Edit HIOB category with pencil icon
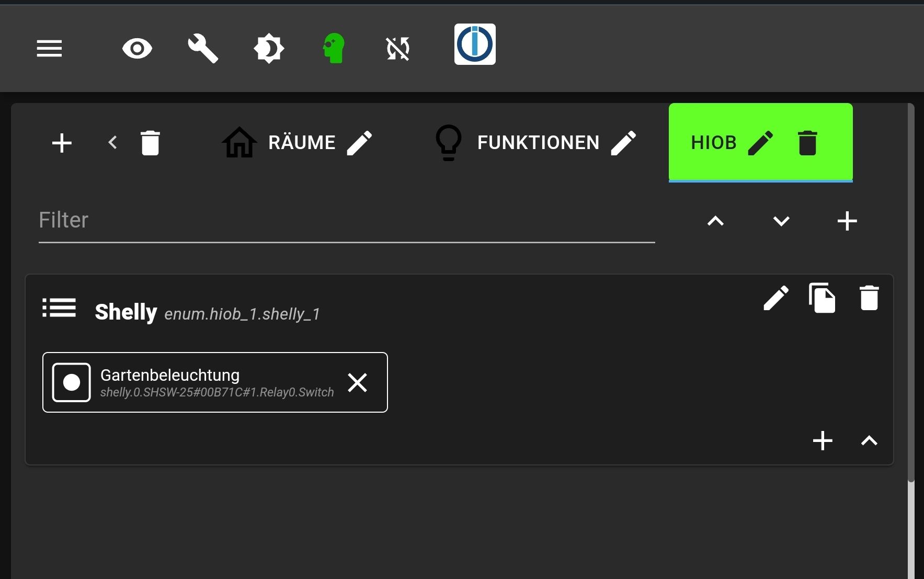 click(x=761, y=143)
